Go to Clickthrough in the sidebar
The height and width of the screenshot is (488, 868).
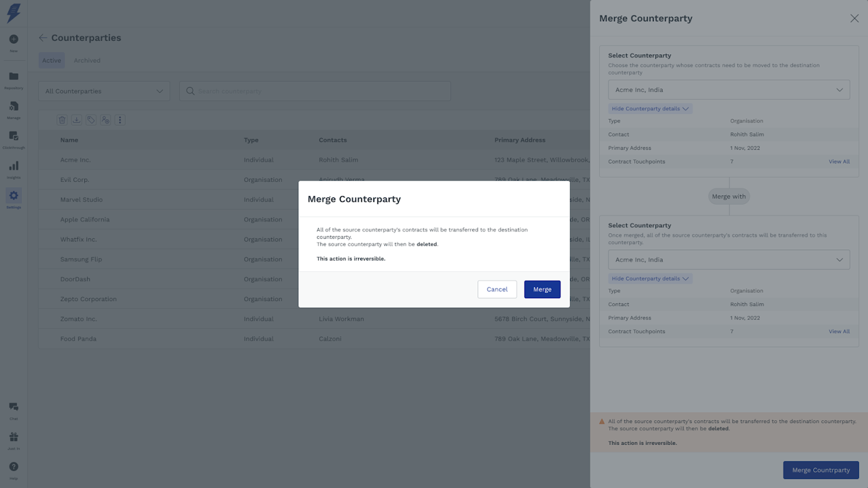[x=14, y=136]
